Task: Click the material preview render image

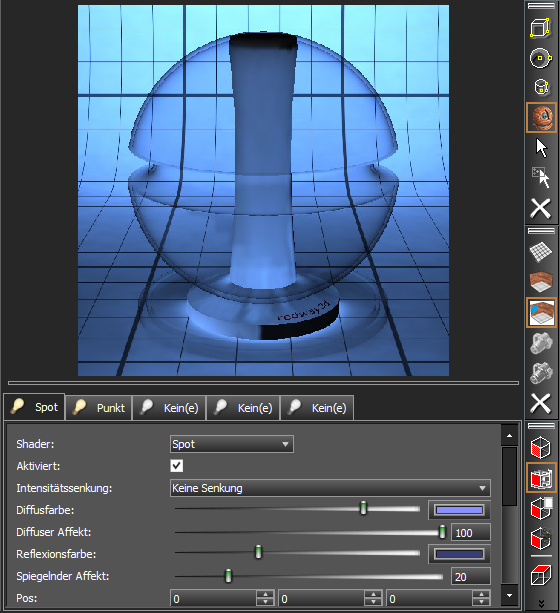Action: (263, 190)
